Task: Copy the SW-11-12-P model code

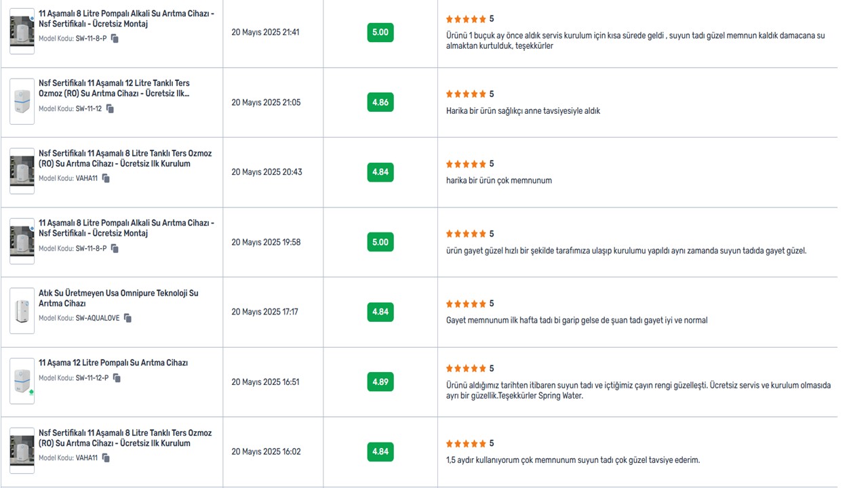Action: tap(117, 378)
